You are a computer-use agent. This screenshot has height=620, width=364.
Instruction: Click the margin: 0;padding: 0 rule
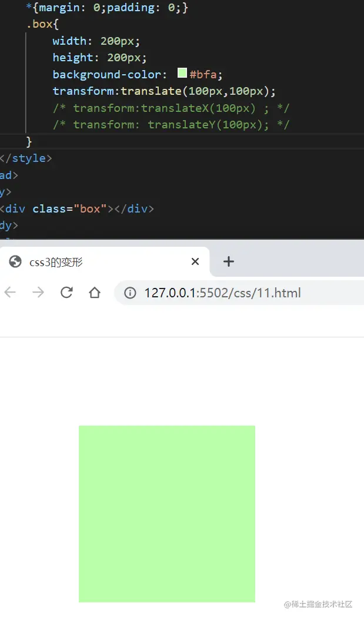[107, 8]
